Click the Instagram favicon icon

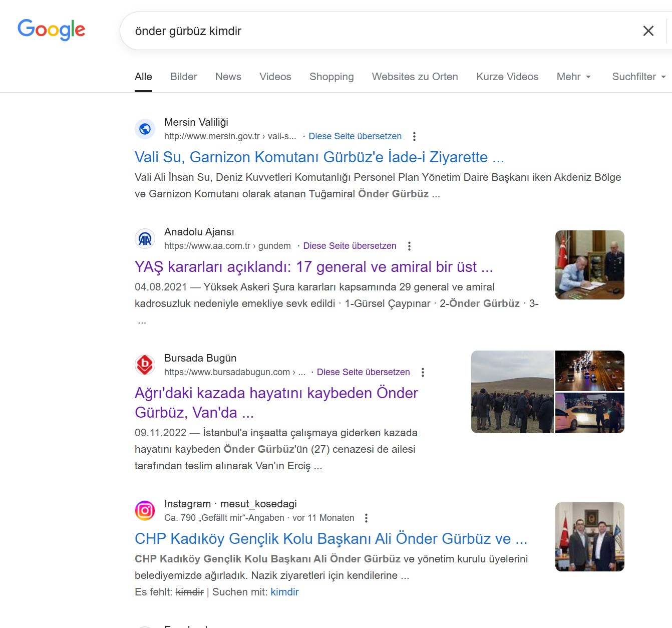(145, 511)
